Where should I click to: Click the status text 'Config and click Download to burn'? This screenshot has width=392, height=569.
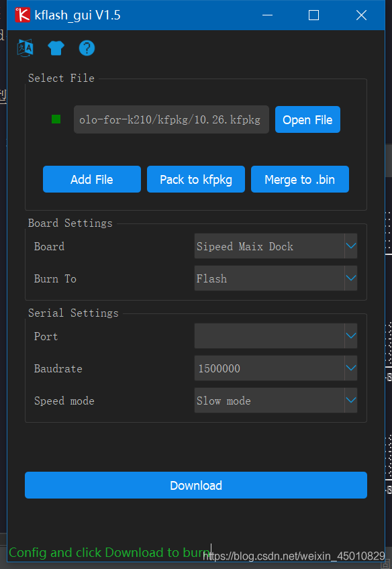click(109, 553)
